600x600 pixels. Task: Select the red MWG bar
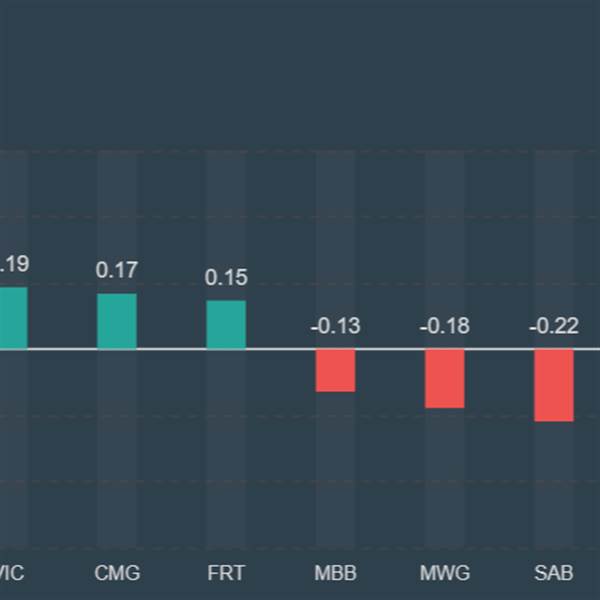point(444,378)
